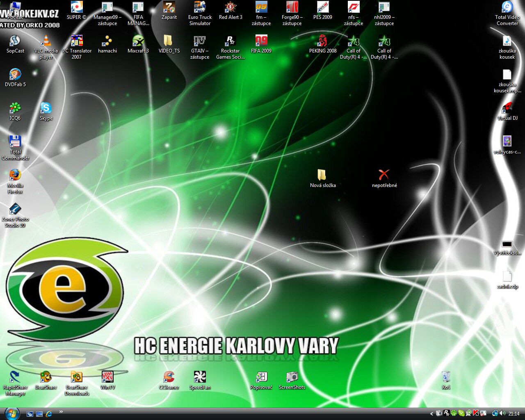Open Total Commander from the desktop
This screenshot has width=525, height=420.
point(15,148)
